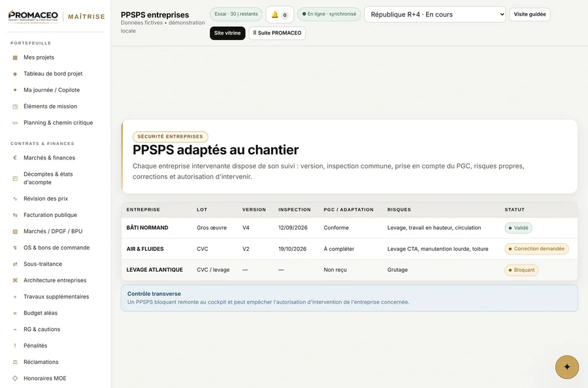
Task: Click the Facturation publique icon
Action: coord(15,215)
